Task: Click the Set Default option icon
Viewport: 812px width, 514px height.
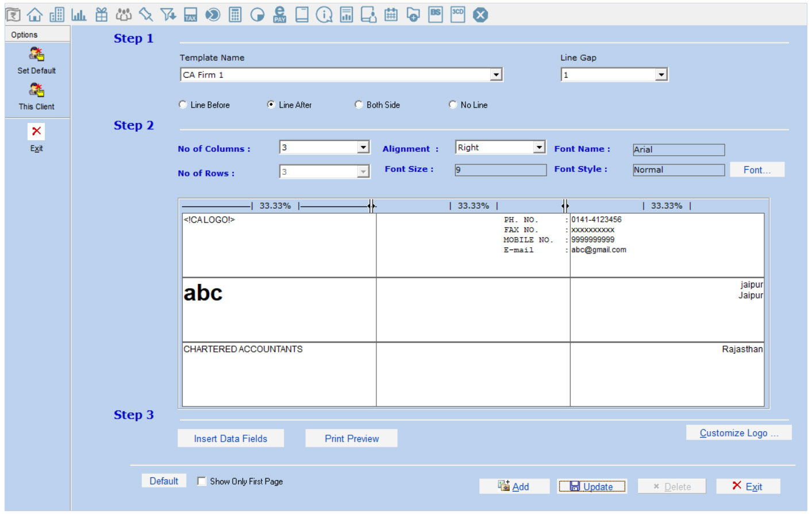Action: (x=36, y=55)
